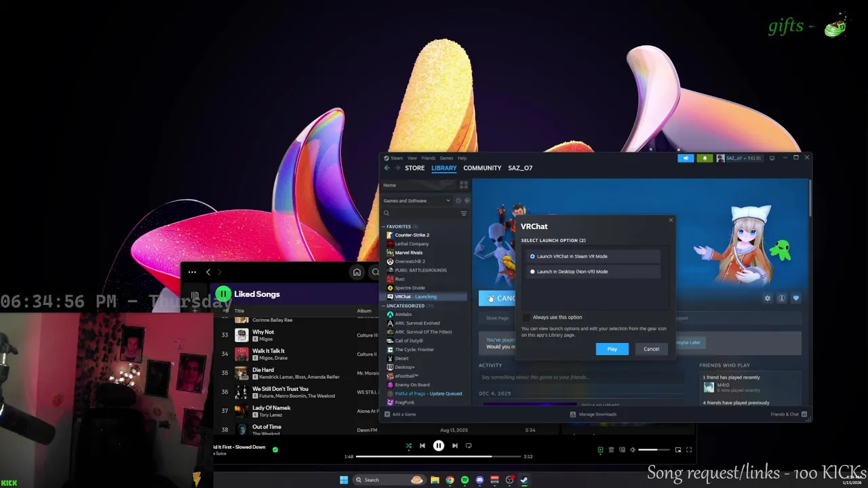Click Cancel in VRChat launch dialog
This screenshot has width=868, height=488.
[x=651, y=349]
